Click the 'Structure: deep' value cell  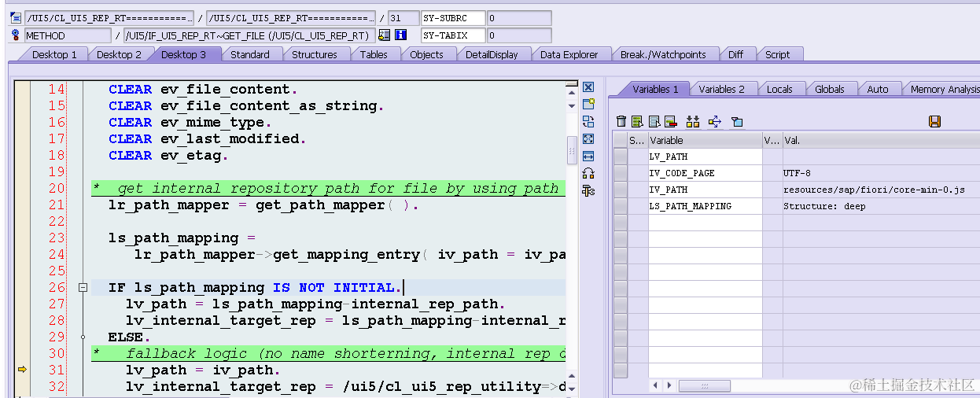[881, 206]
